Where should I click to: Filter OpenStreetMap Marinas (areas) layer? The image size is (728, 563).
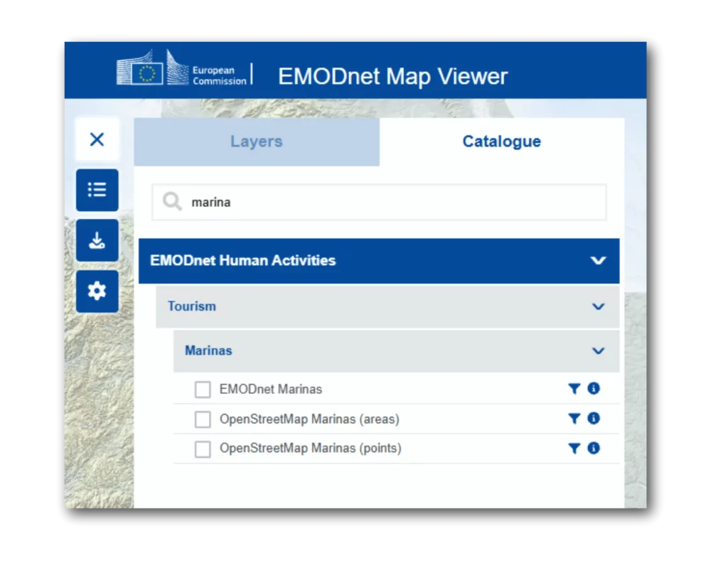point(574,419)
